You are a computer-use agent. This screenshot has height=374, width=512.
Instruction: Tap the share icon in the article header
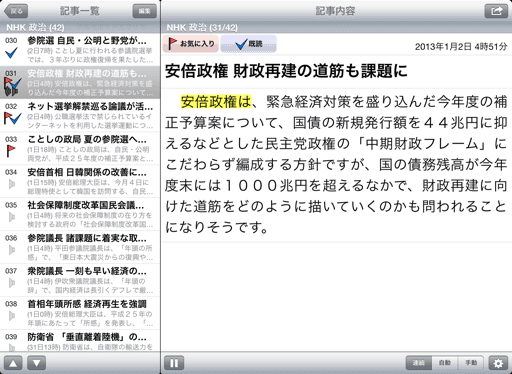[x=496, y=11]
